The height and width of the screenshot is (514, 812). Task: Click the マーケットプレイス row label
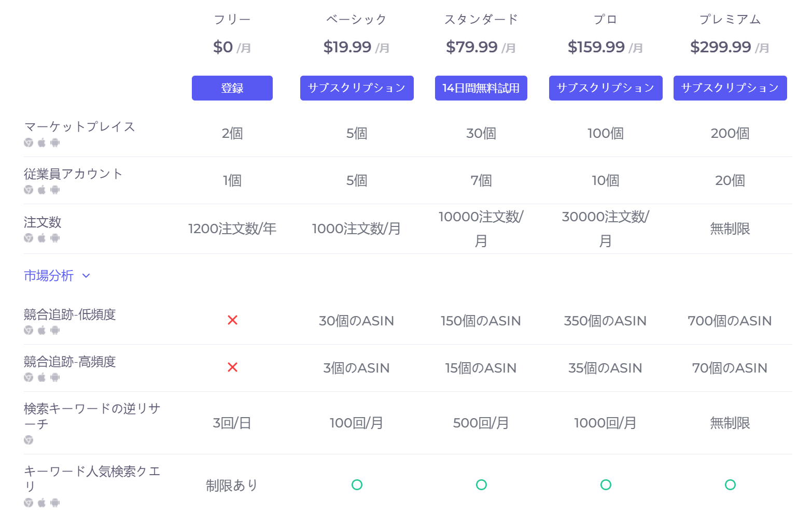[79, 127]
